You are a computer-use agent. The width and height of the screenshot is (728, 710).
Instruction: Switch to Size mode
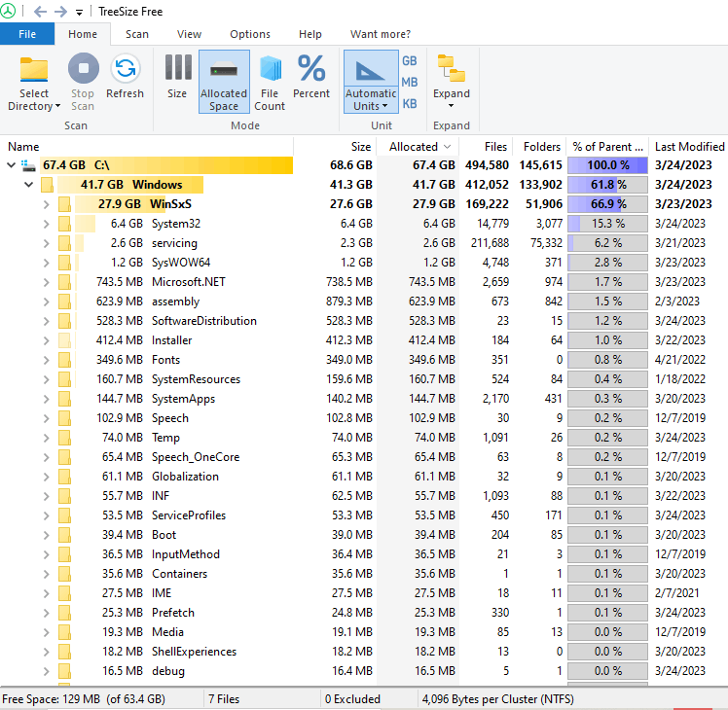pos(177,77)
